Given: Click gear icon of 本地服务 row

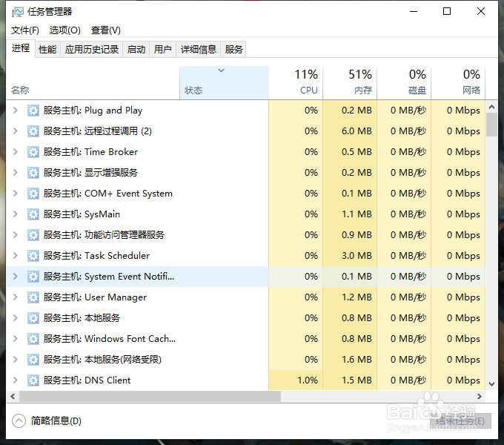Looking at the screenshot, I should pos(33,318).
